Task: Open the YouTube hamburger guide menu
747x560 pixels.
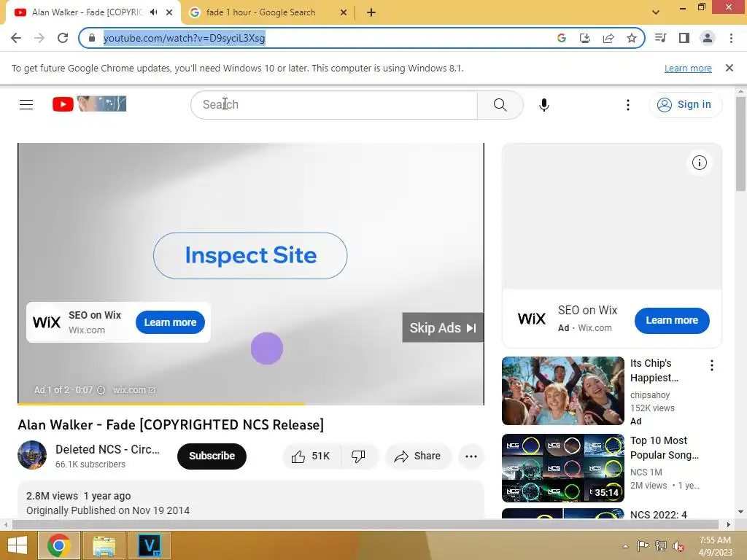Action: tap(26, 104)
